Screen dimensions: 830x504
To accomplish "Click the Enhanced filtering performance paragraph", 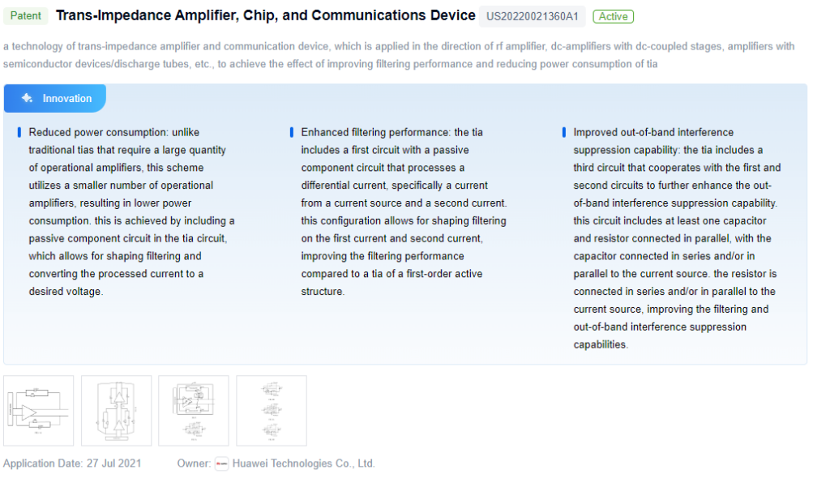I will [403, 211].
